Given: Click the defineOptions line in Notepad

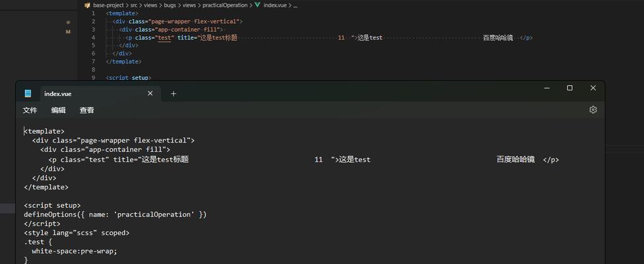Looking at the screenshot, I should pos(115,214).
